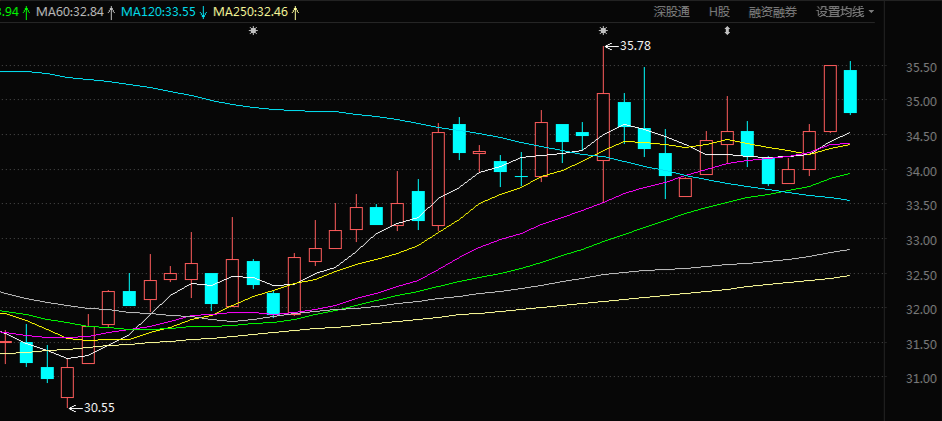Click the 35.50 price axis label

point(921,67)
